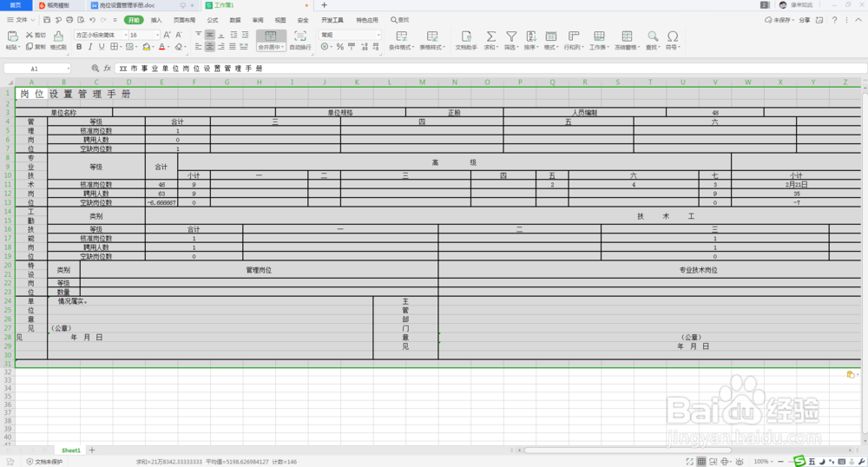The image size is (868, 467).
Task: Toggle middle vertical alignment
Action: pos(210,35)
